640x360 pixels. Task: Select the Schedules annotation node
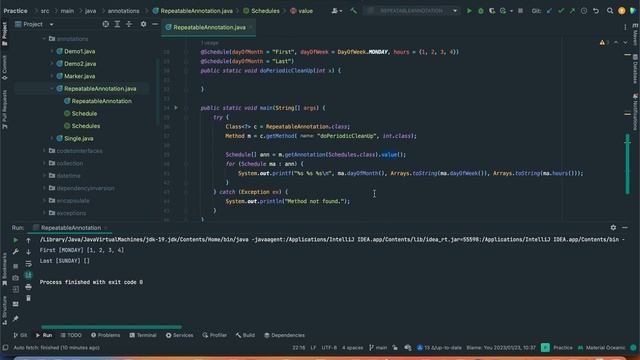click(86, 126)
